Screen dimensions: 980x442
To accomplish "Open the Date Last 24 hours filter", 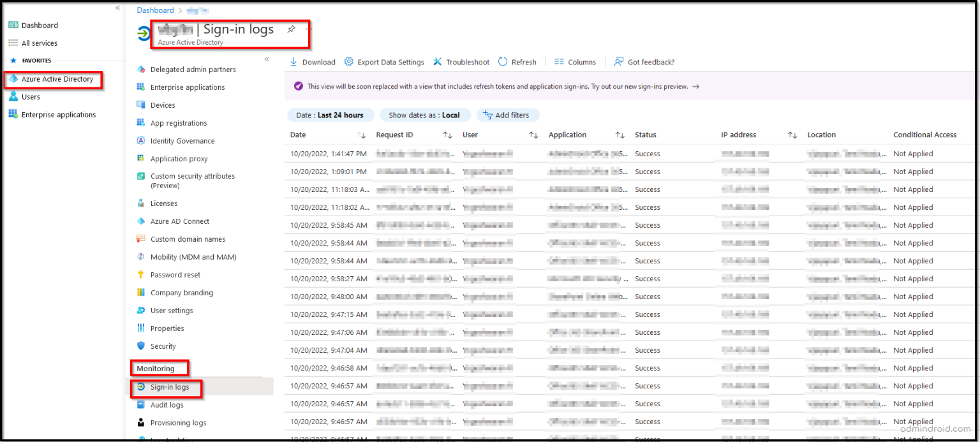I will tap(330, 115).
